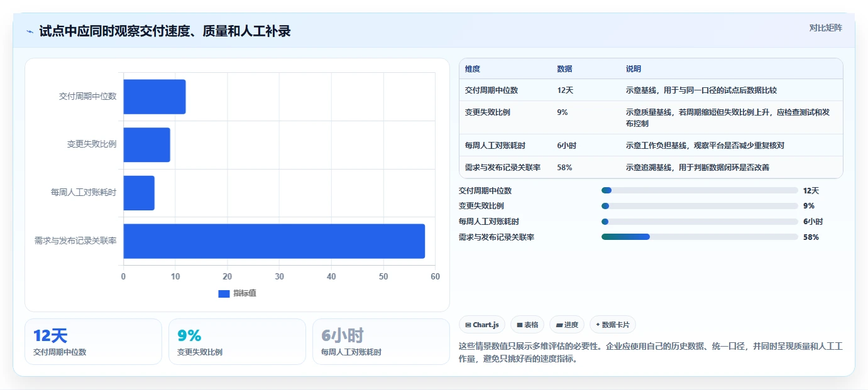Click the 交付周期中位数 chart bar
Viewport: 868px width, 390px height.
[155, 97]
